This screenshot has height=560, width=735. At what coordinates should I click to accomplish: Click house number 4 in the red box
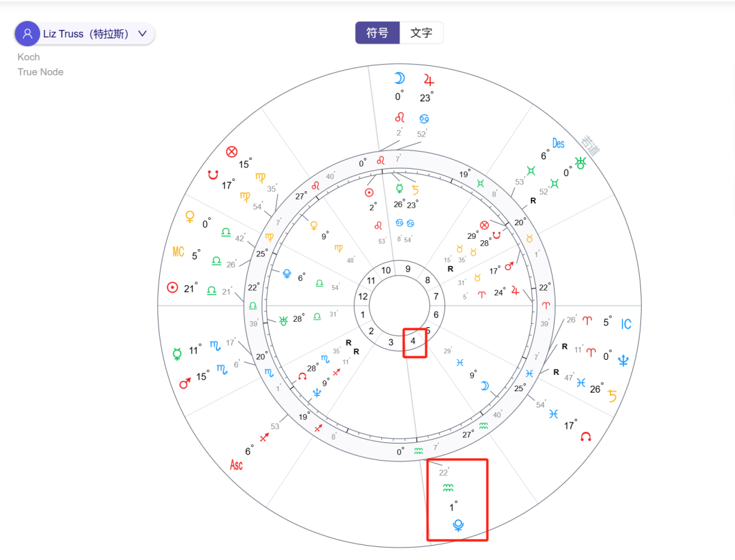pos(414,343)
